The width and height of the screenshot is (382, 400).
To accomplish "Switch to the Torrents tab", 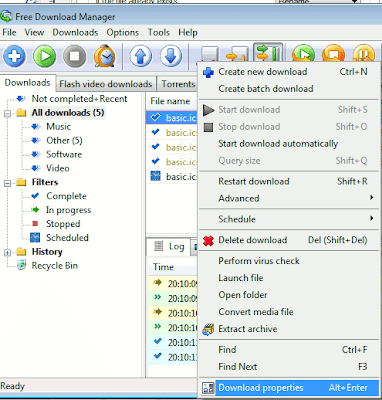I will click(x=178, y=84).
